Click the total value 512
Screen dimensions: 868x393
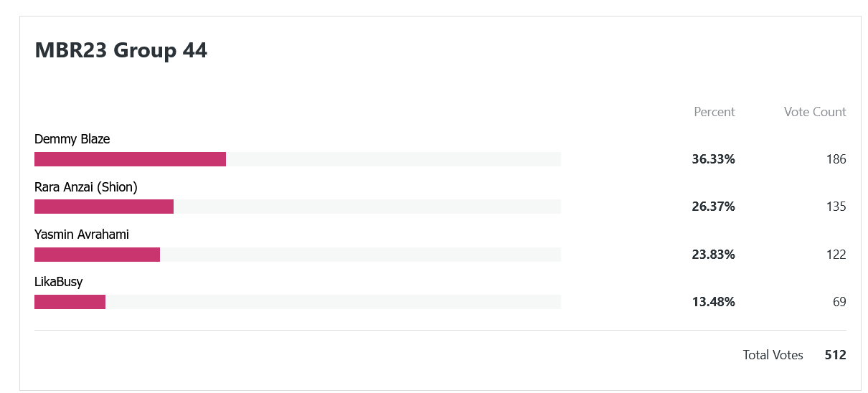pos(836,355)
